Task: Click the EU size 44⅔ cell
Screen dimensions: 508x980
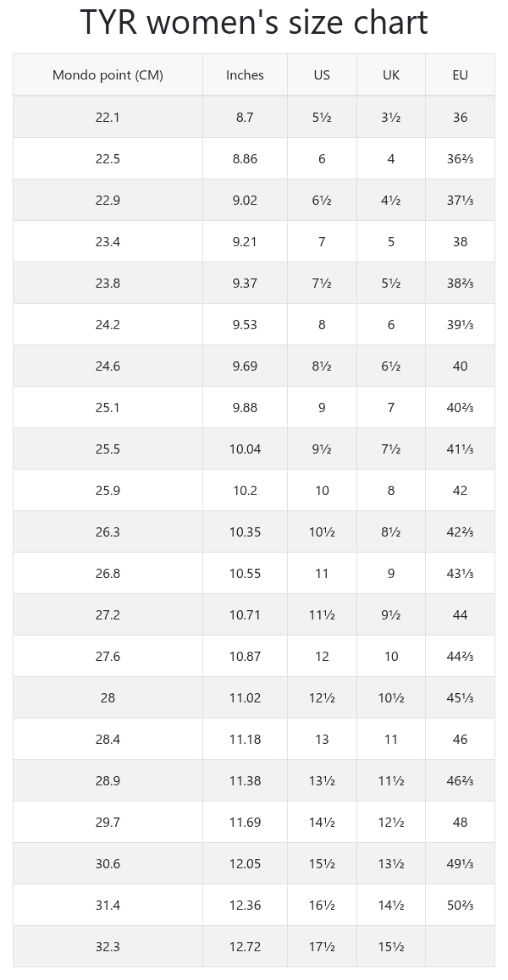Action: 460,657
